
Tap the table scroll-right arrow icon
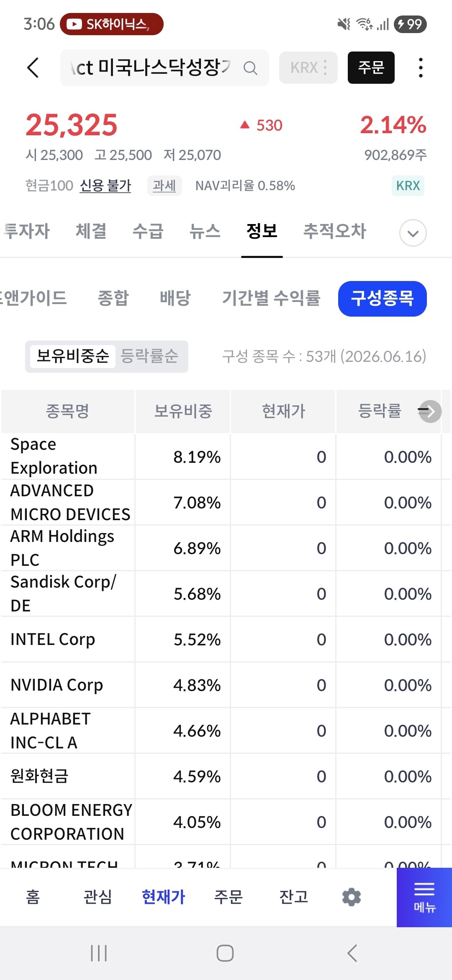(430, 411)
